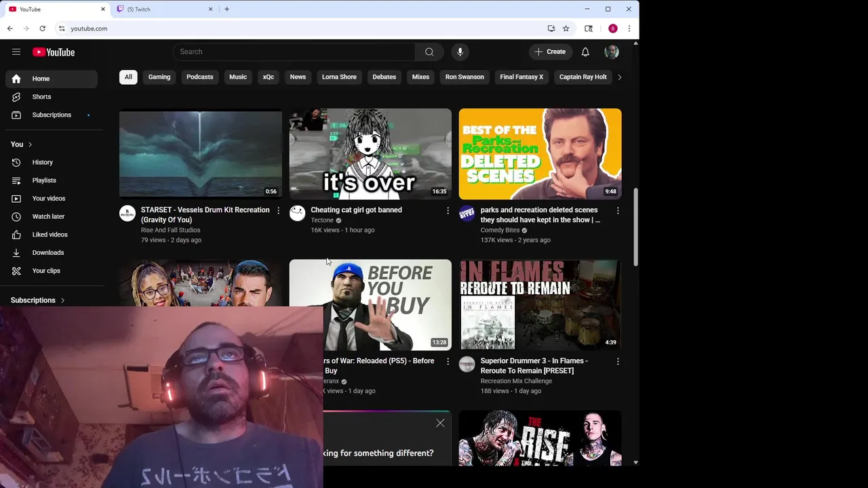Open Downloads in the sidebar
This screenshot has width=868, height=488.
[52, 253]
